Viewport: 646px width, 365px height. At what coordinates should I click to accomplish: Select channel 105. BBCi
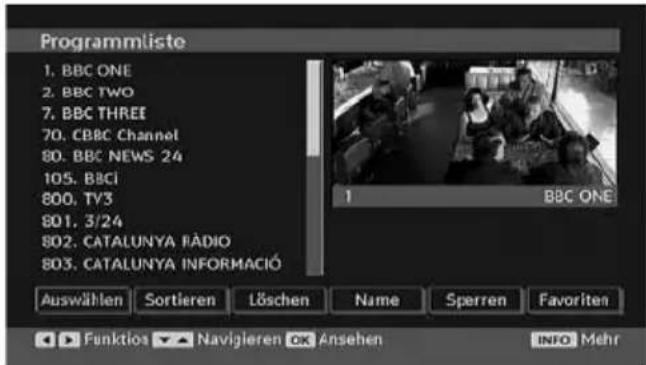(x=81, y=178)
